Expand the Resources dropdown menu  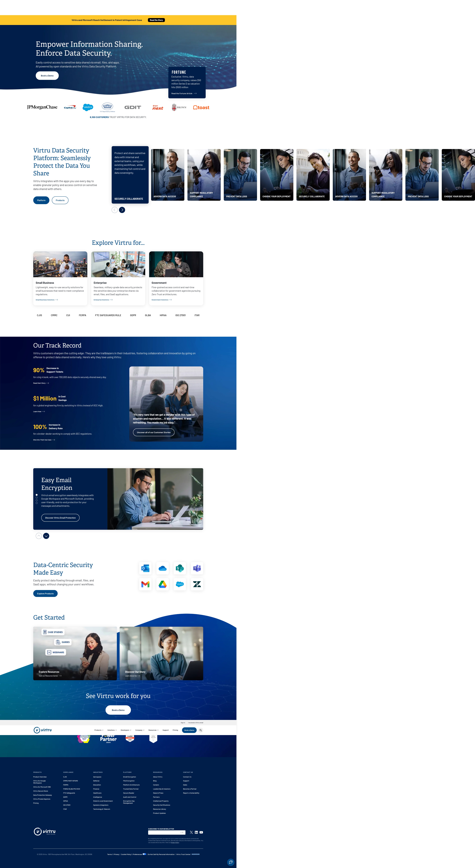coord(153,730)
